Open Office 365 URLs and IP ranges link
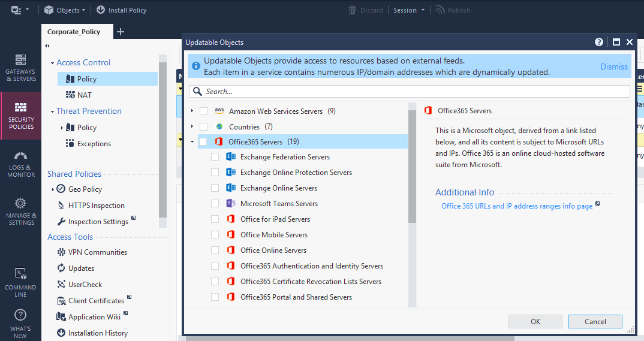Viewport: 644px width, 341px height. (517, 206)
